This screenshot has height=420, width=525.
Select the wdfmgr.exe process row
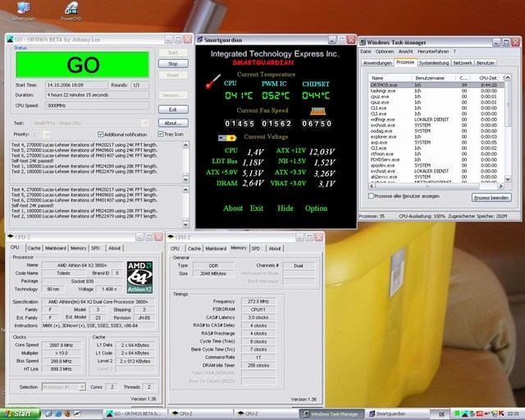tap(436, 120)
